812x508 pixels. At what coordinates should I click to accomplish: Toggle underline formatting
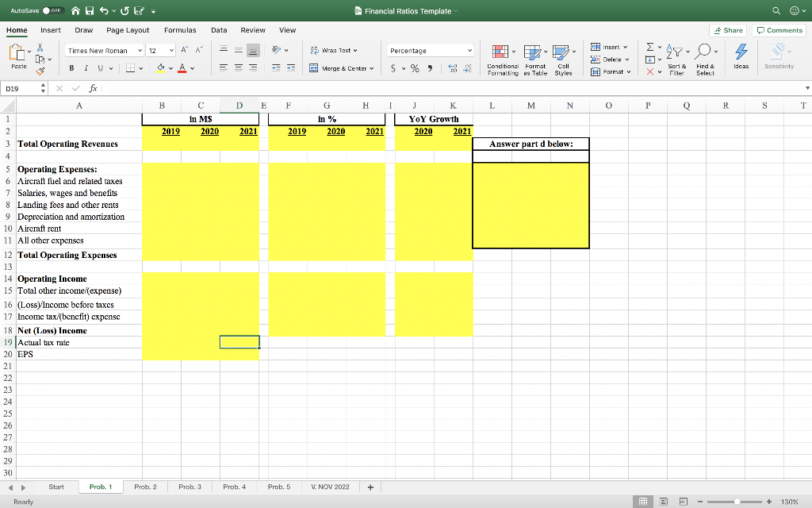(100, 68)
